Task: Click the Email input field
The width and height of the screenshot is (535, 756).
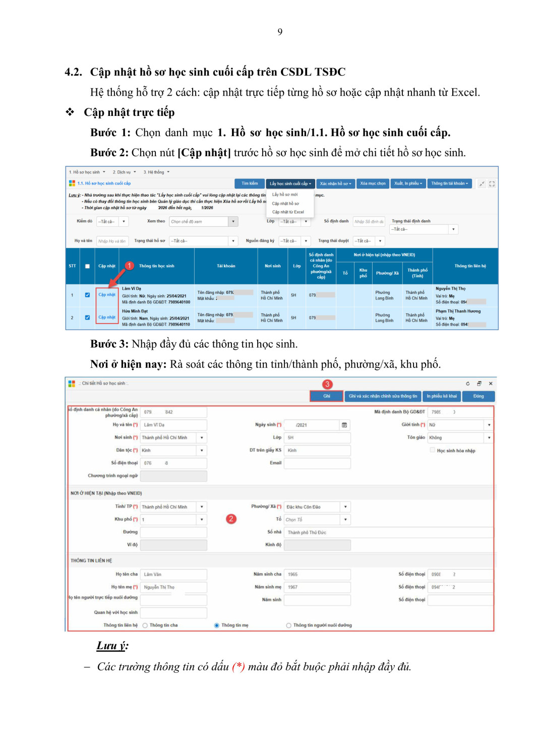Action: coord(317,463)
